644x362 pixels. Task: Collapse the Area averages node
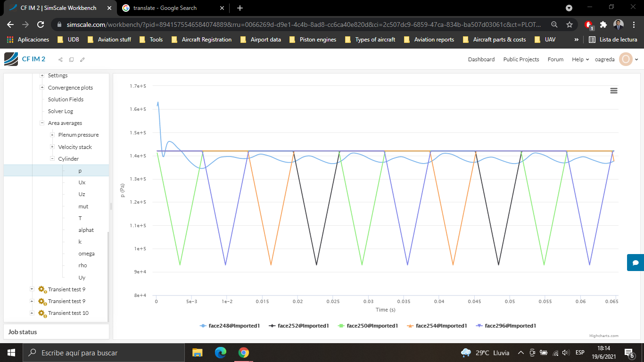point(42,123)
